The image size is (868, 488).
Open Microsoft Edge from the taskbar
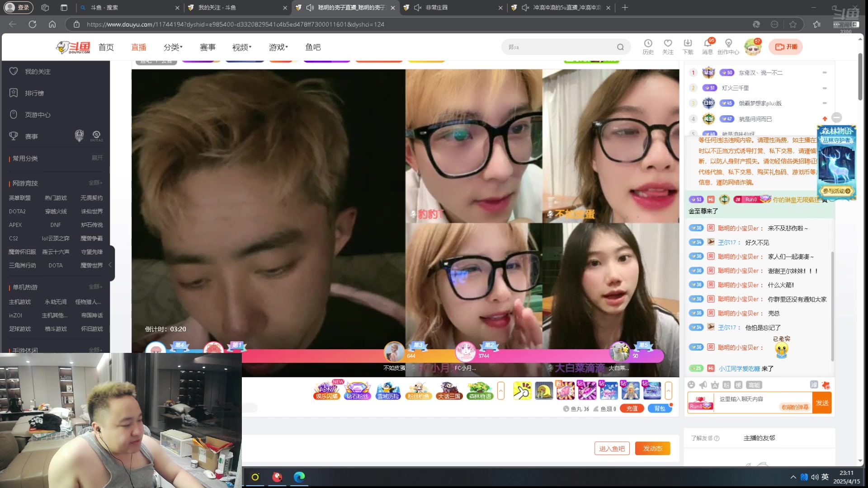click(299, 477)
